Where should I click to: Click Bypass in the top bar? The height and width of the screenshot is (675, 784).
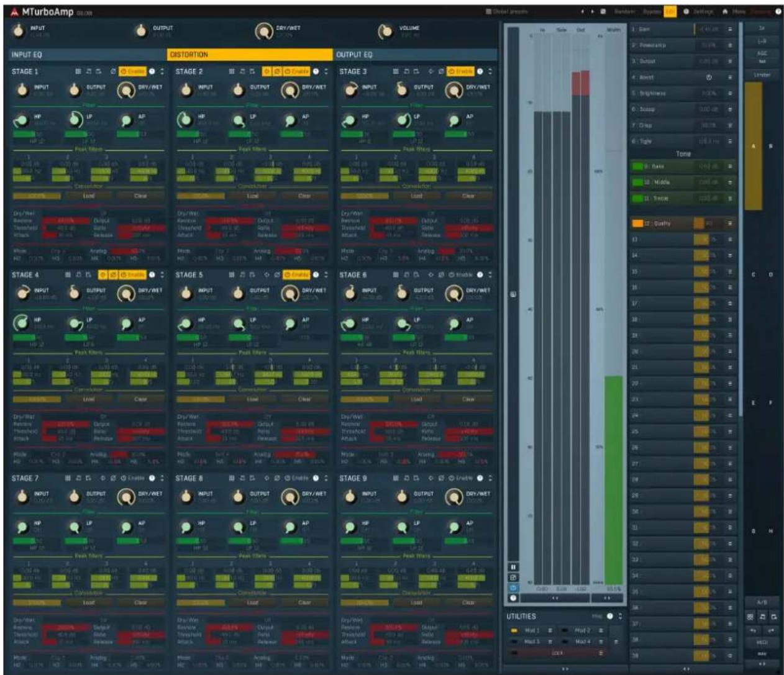[x=652, y=12]
